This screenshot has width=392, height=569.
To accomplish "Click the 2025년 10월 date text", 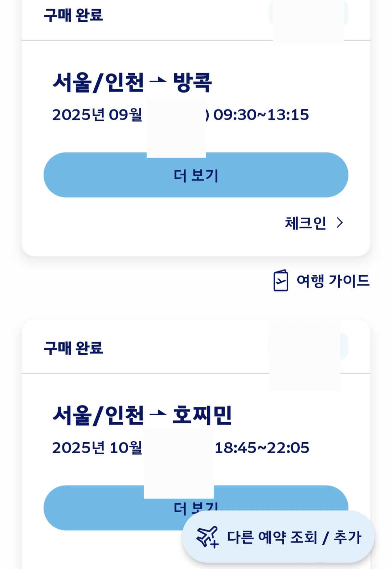I will point(97,448).
